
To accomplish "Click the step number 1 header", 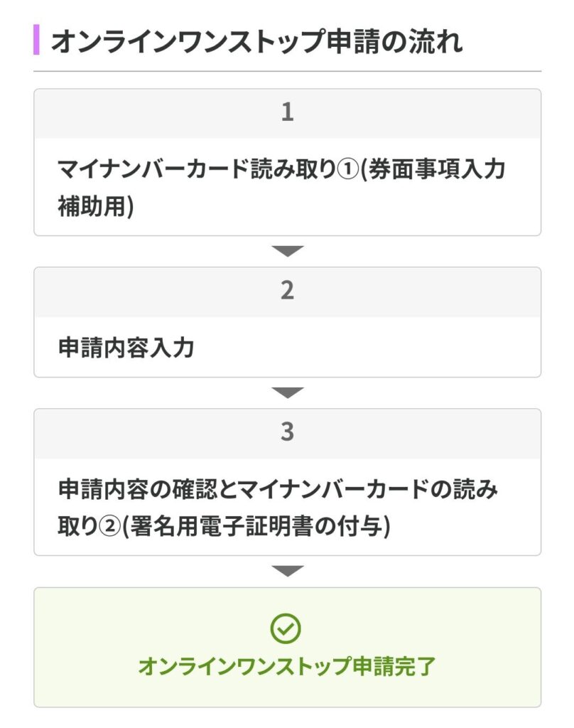I will tap(287, 113).
